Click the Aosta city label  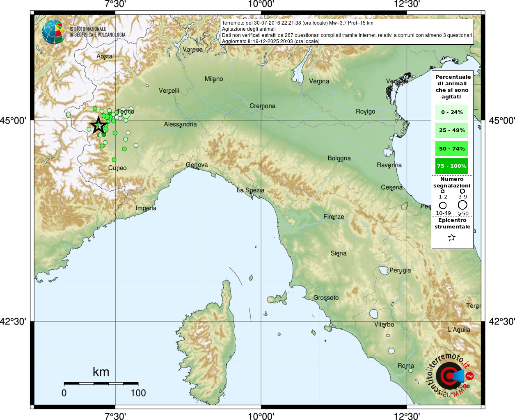[104, 56]
